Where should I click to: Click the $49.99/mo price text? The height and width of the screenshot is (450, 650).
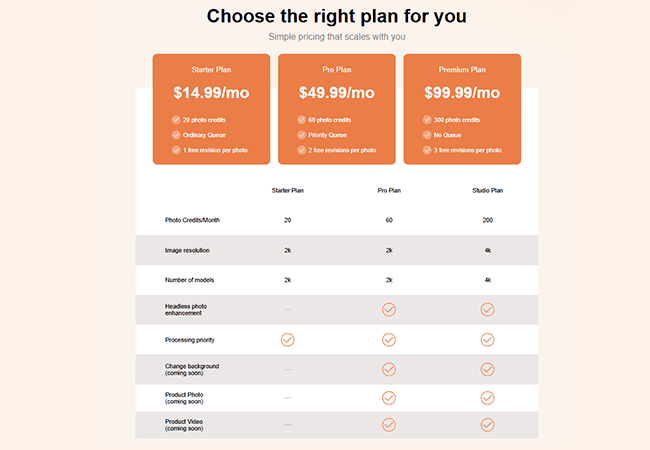(x=336, y=93)
